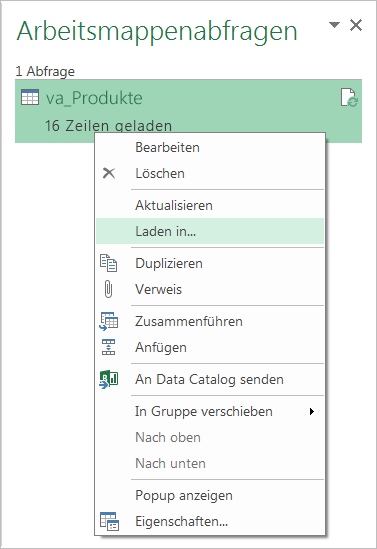Choose An Data Catalog senden
The width and height of the screenshot is (377, 549).
tap(210, 380)
